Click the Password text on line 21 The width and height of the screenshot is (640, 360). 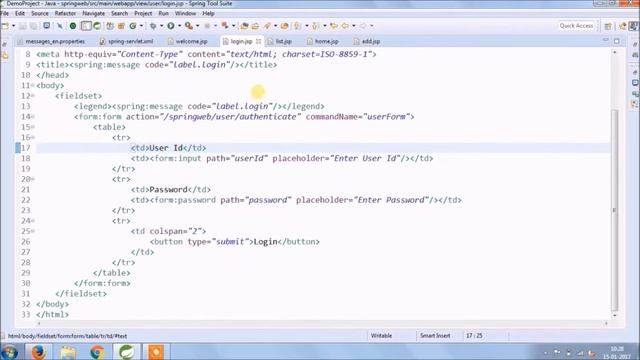(x=168, y=190)
